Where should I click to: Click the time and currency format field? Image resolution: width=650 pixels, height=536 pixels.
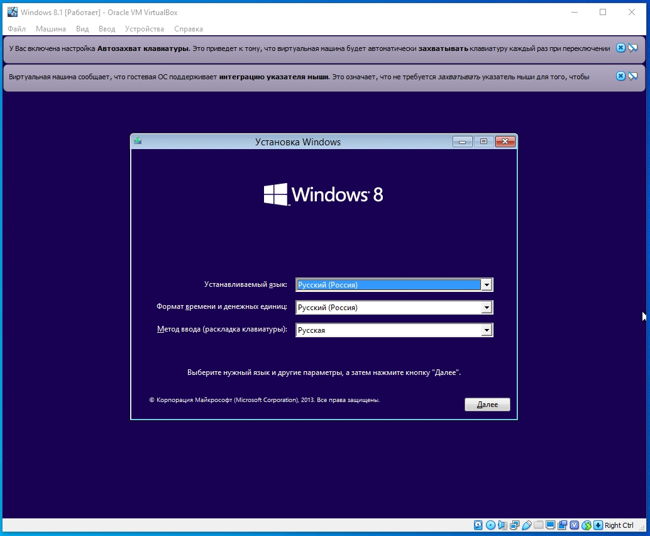[x=394, y=308]
